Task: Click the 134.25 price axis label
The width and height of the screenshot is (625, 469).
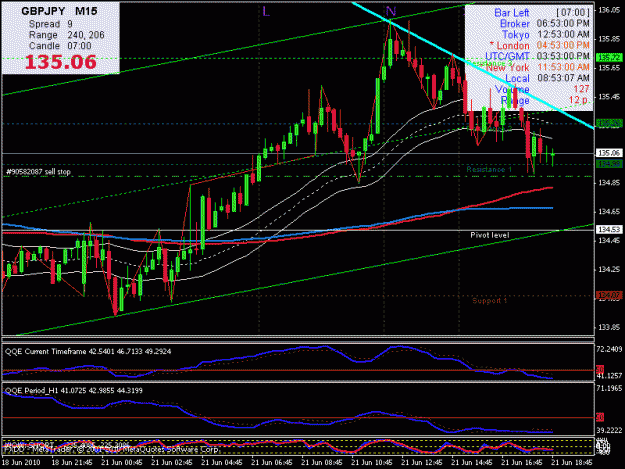Action: point(609,269)
